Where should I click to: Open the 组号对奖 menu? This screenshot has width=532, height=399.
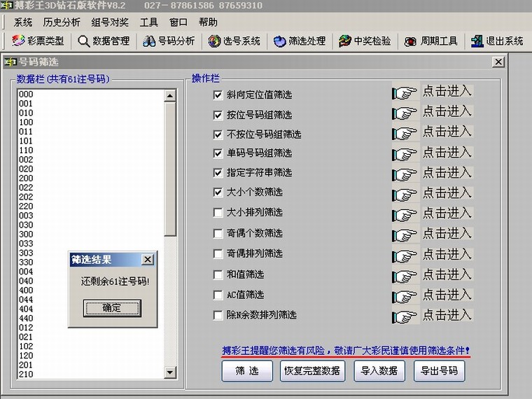coord(110,22)
